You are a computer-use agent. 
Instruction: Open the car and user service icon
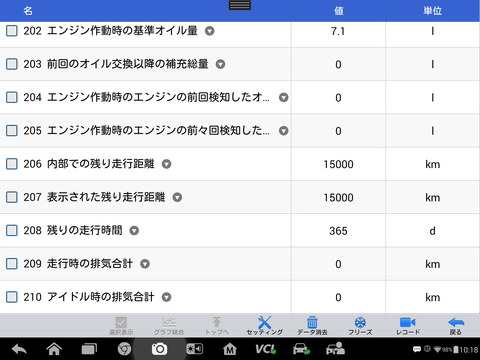(335, 349)
